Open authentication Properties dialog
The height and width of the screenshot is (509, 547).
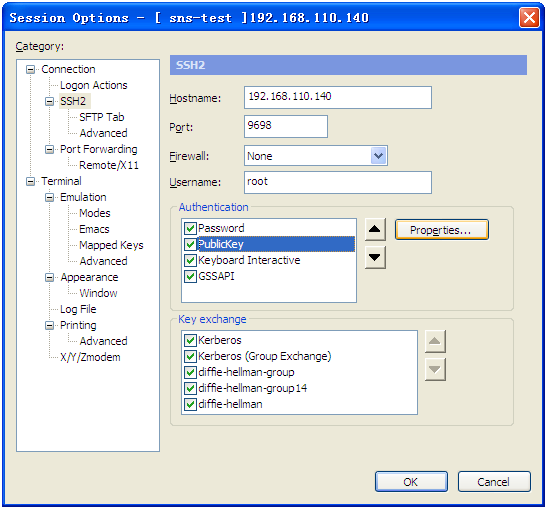[442, 230]
